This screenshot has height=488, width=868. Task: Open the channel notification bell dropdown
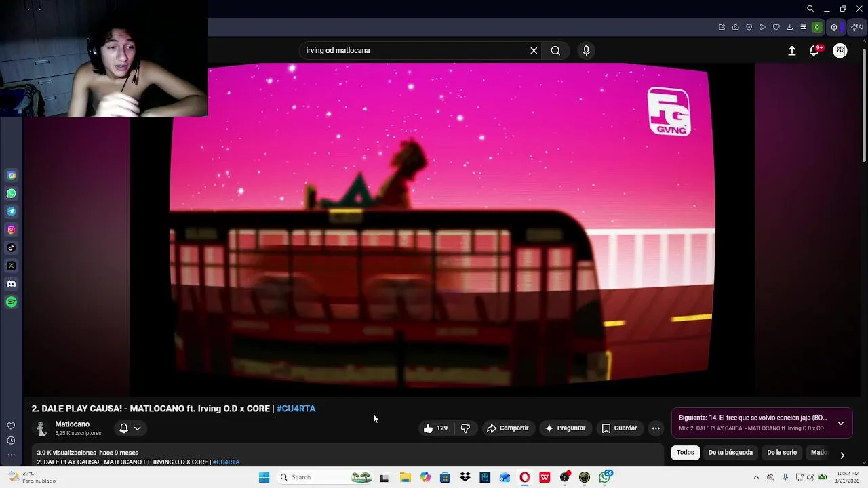point(130,428)
